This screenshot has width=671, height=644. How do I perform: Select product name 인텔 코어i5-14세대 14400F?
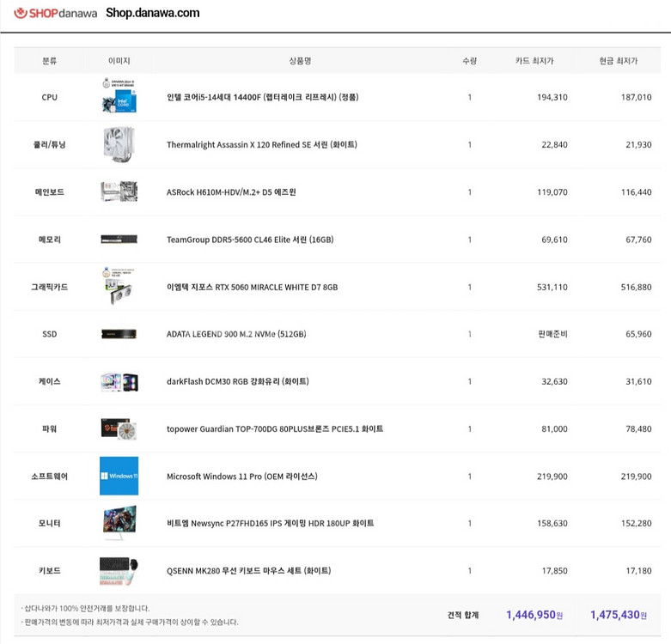(x=262, y=97)
